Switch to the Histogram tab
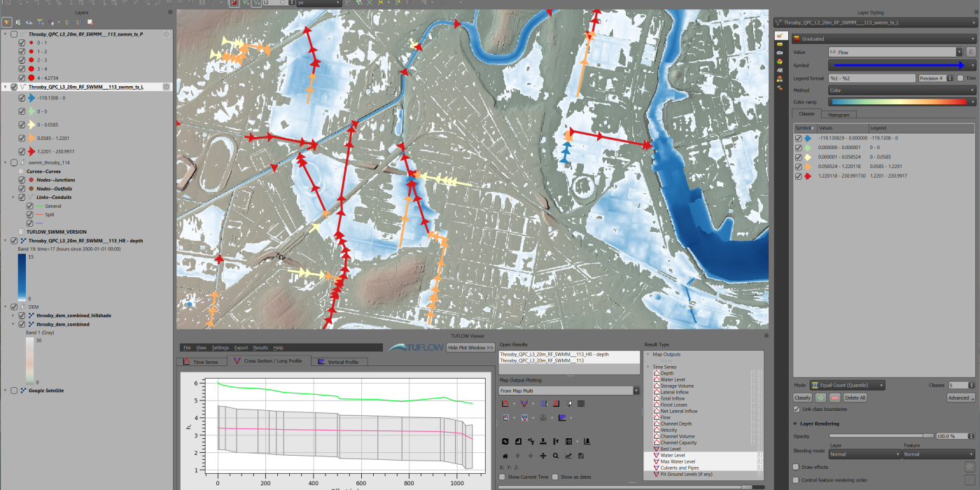The image size is (980, 490). pos(839,115)
